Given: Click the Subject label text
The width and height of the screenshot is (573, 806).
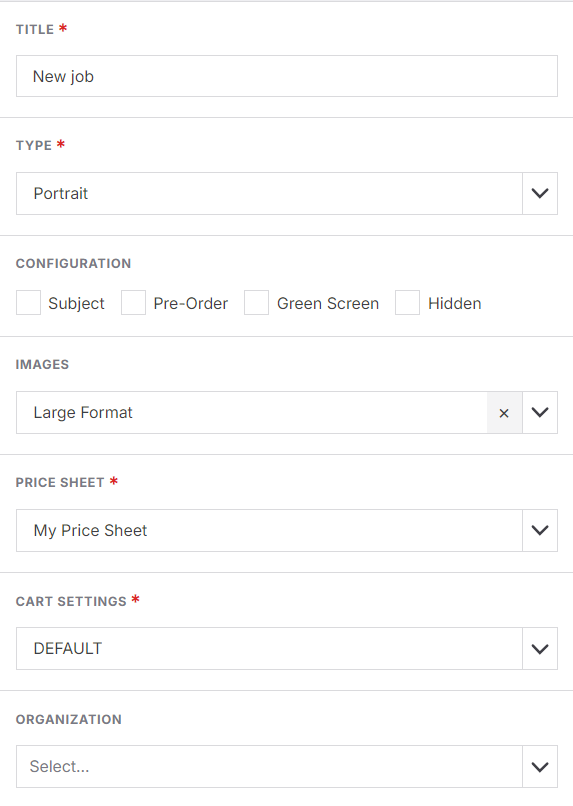Looking at the screenshot, I should tap(76, 304).
